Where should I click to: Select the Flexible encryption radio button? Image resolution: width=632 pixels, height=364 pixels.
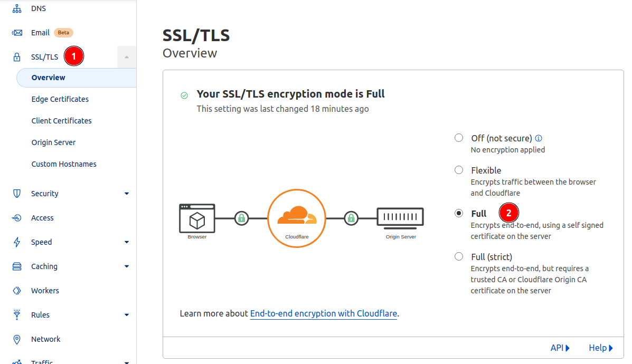pyautogui.click(x=459, y=170)
